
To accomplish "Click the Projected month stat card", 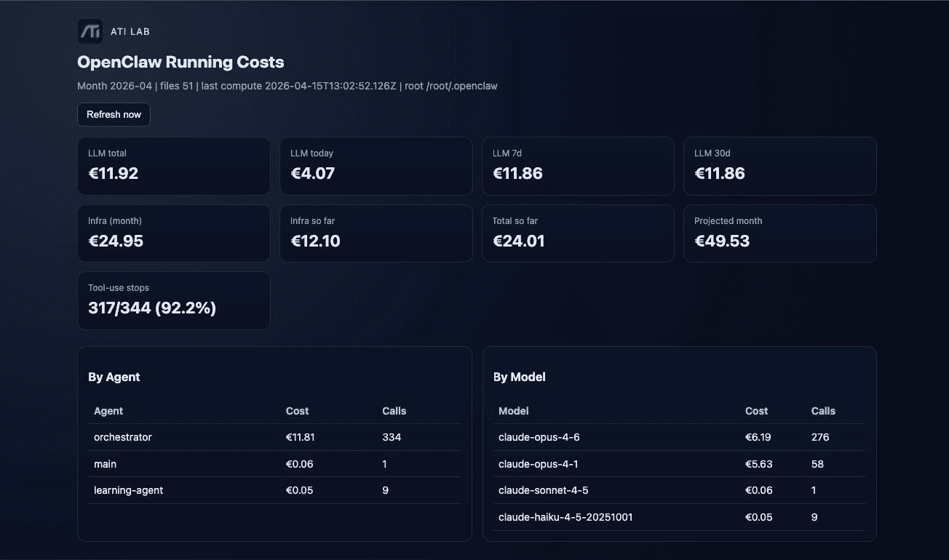I will point(779,233).
